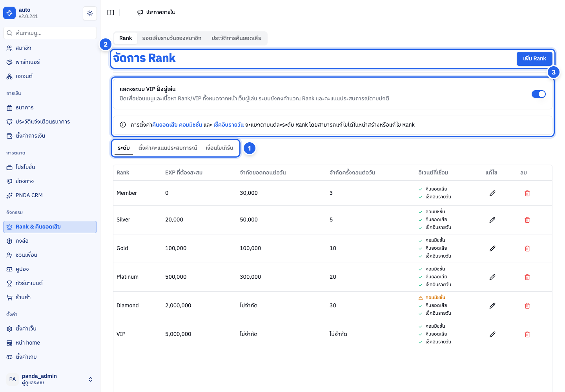This screenshot has width=565, height=392.
Task: Open the ประวัติการคืนยอดเสีย tab
Action: (236, 38)
